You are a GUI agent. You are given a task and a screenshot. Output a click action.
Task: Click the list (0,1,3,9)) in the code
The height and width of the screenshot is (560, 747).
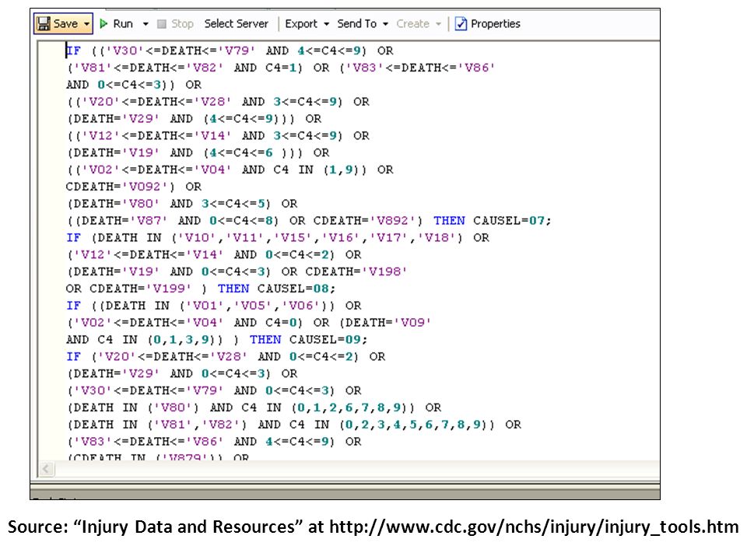click(185, 340)
